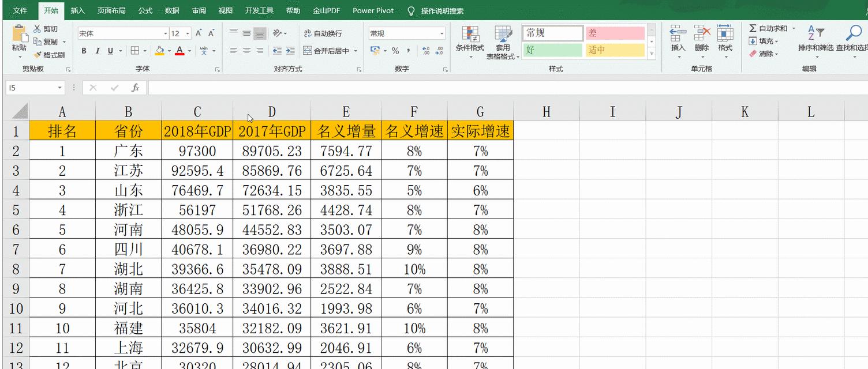The image size is (868, 369).
Task: Click the accounting number format icon
Action: tap(376, 51)
